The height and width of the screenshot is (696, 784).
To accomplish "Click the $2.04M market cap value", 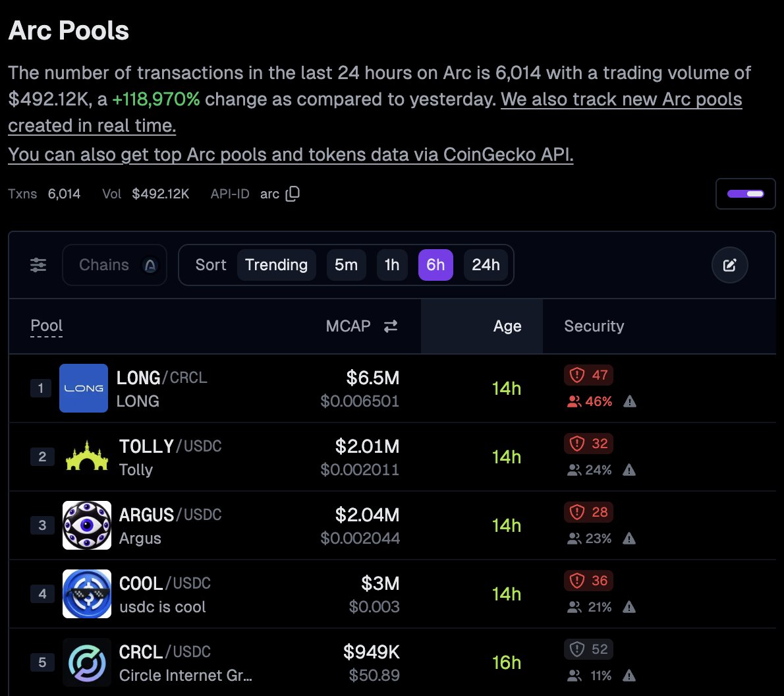I will point(367,515).
